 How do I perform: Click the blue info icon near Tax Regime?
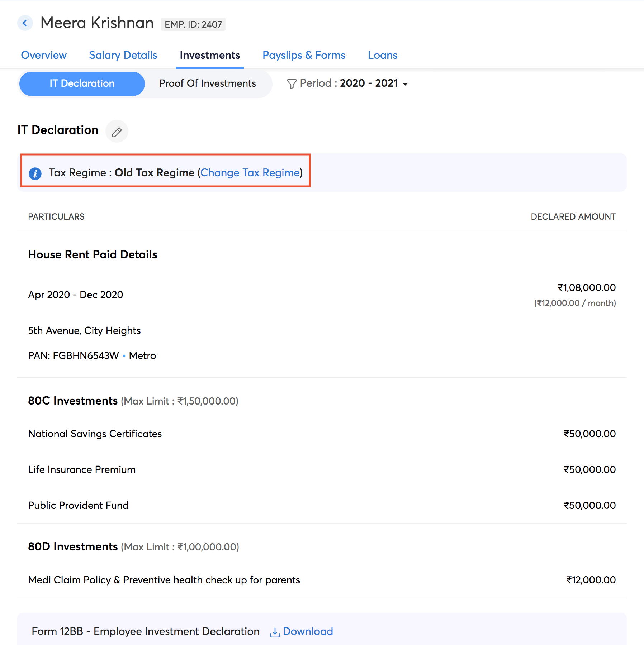coord(35,173)
